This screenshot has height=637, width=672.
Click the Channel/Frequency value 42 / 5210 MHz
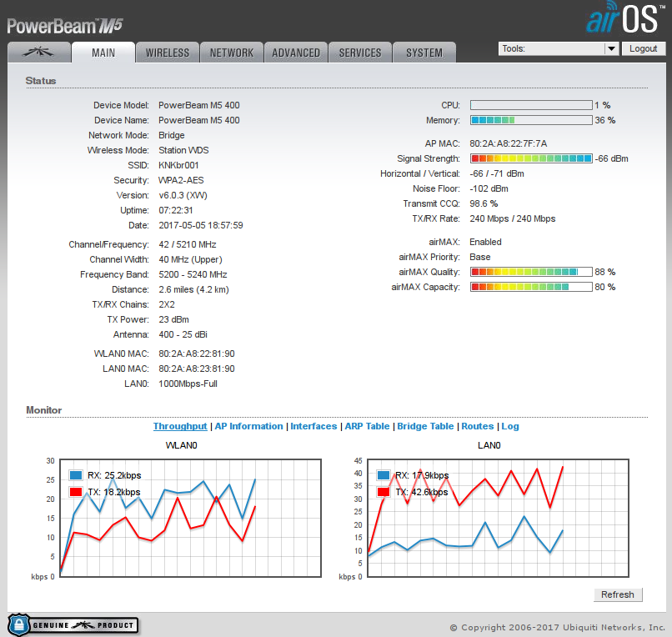point(188,244)
